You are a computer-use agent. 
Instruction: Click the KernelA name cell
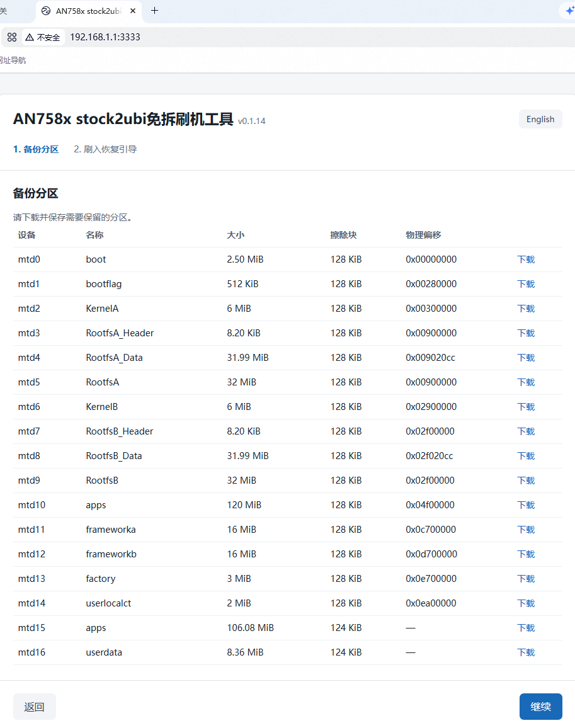(102, 309)
